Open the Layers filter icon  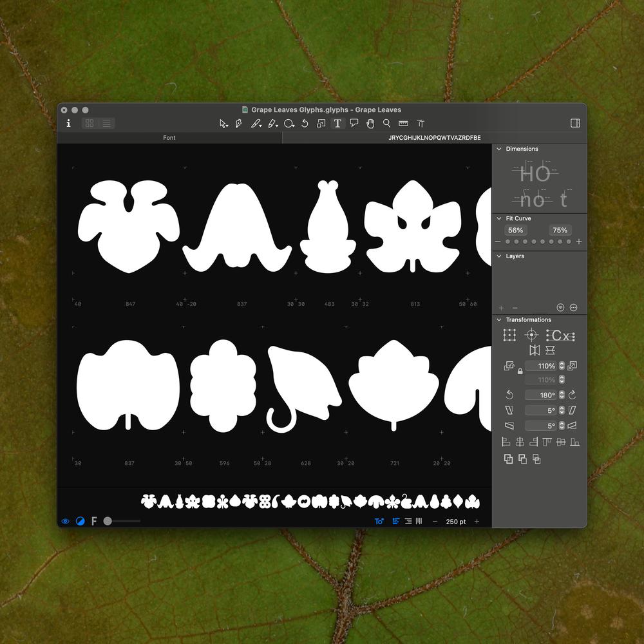(x=560, y=308)
